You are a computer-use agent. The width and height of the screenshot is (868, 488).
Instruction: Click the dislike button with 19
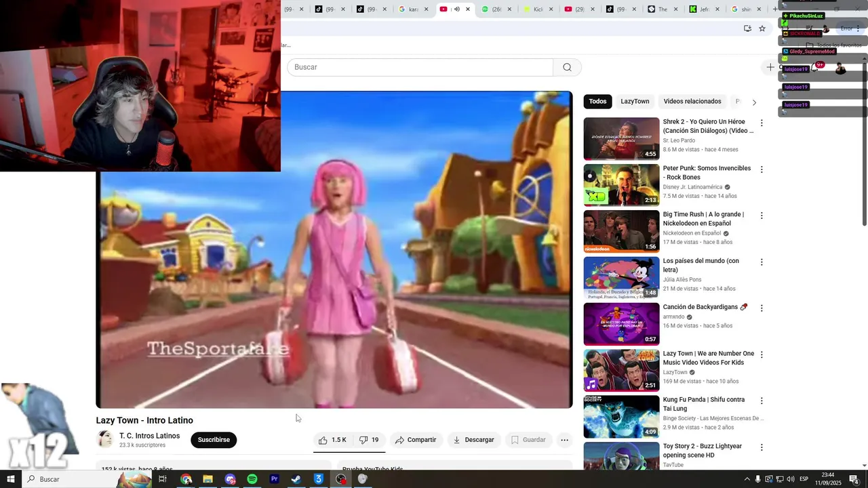point(369,440)
